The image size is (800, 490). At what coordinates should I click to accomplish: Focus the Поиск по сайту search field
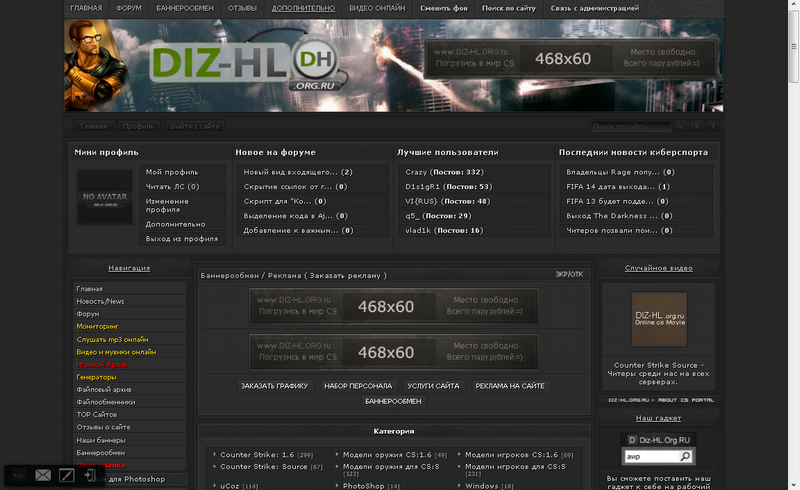point(631,126)
